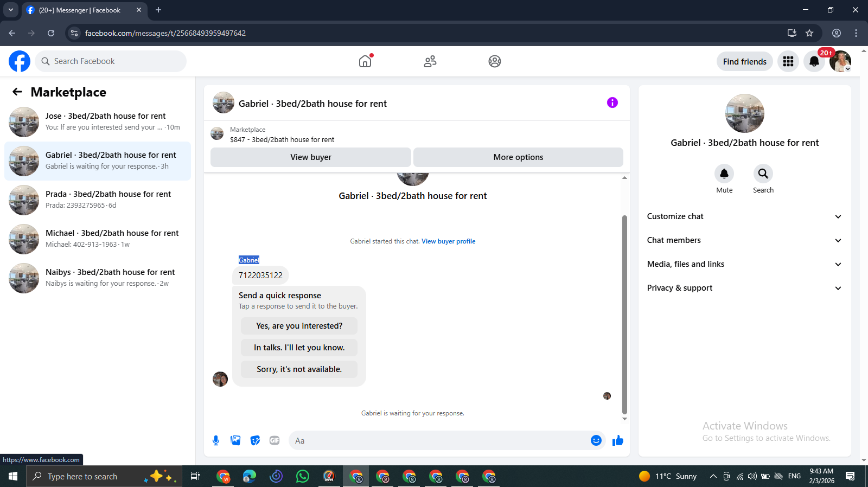Open the Chrome profile icon
The image size is (868, 487).
point(837,33)
